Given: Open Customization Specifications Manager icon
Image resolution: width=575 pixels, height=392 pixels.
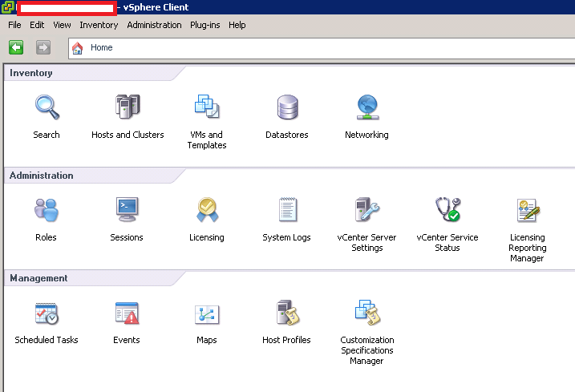Looking at the screenshot, I should pos(368,313).
